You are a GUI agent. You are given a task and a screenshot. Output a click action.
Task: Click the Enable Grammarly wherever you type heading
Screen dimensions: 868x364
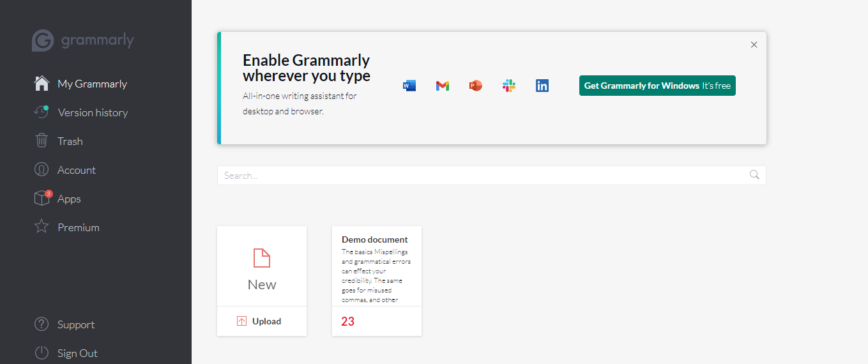click(x=307, y=68)
